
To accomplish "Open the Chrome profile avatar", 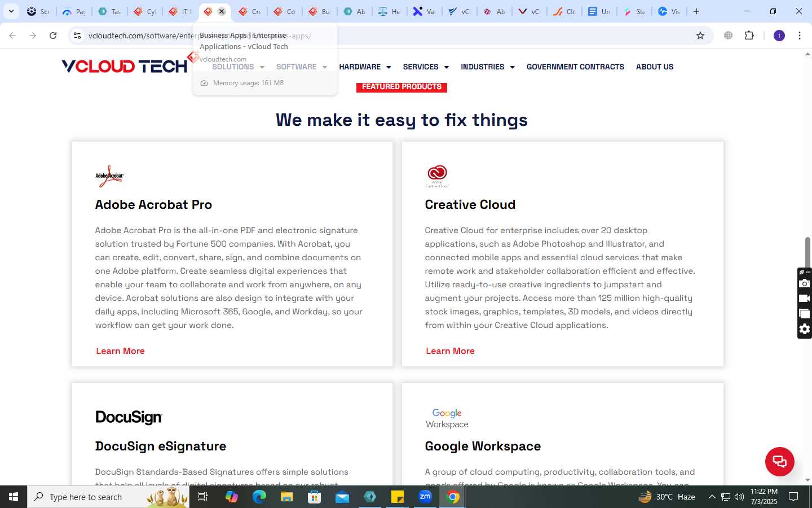I will pos(779,36).
